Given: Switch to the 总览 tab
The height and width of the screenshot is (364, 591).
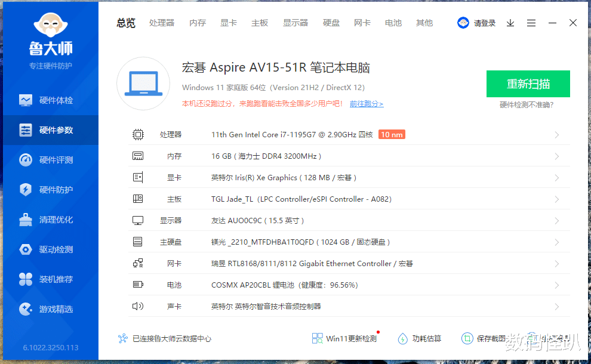Looking at the screenshot, I should (x=126, y=23).
